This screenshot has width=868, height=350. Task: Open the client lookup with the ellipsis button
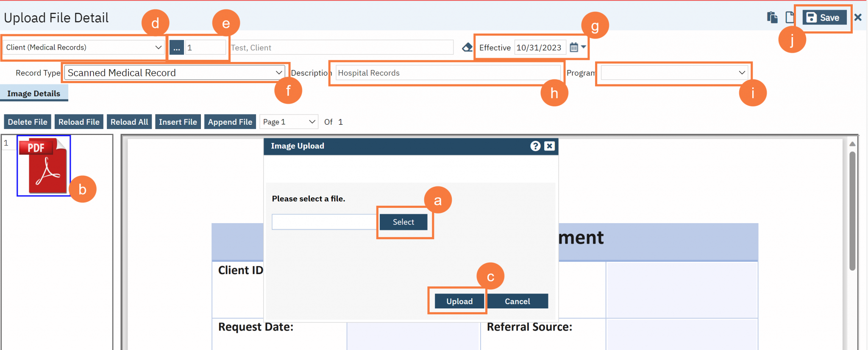point(176,48)
